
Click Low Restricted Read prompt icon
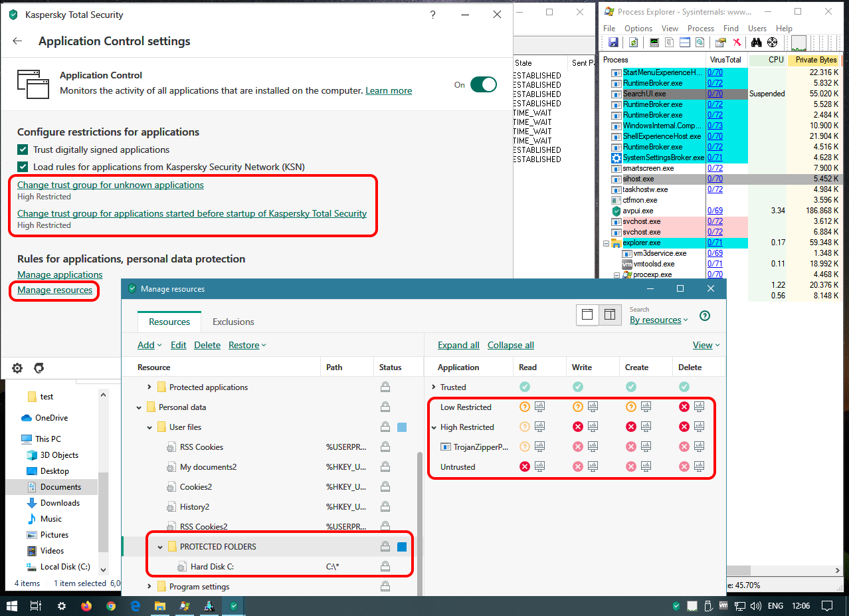525,407
